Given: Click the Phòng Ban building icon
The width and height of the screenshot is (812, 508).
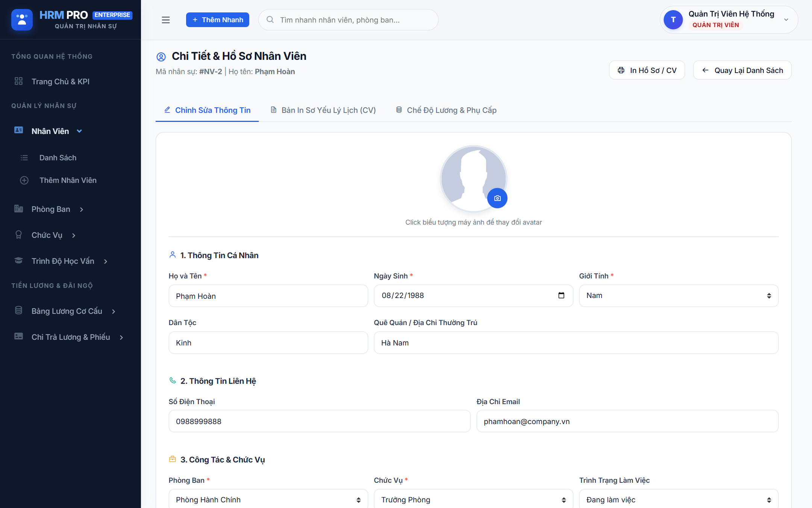Looking at the screenshot, I should (x=18, y=209).
